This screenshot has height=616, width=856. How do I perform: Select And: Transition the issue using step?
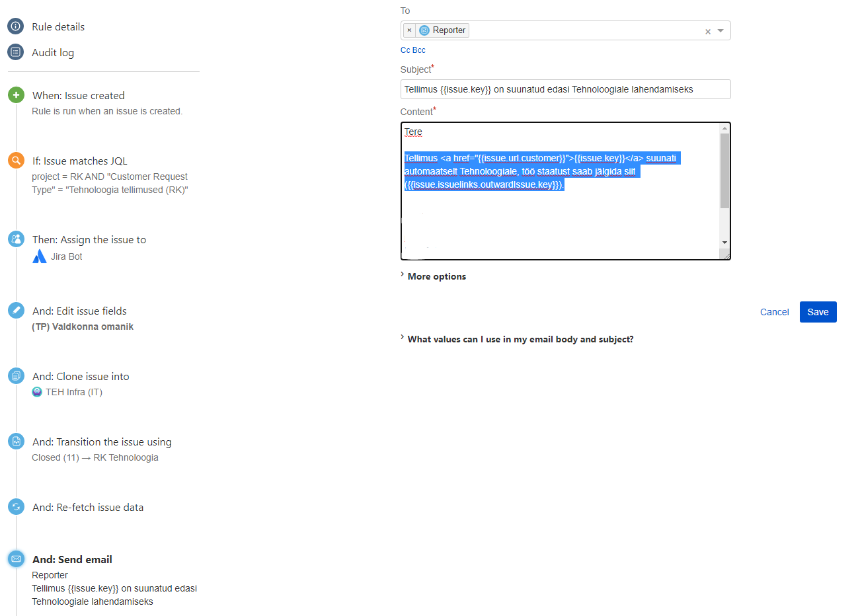click(x=102, y=442)
